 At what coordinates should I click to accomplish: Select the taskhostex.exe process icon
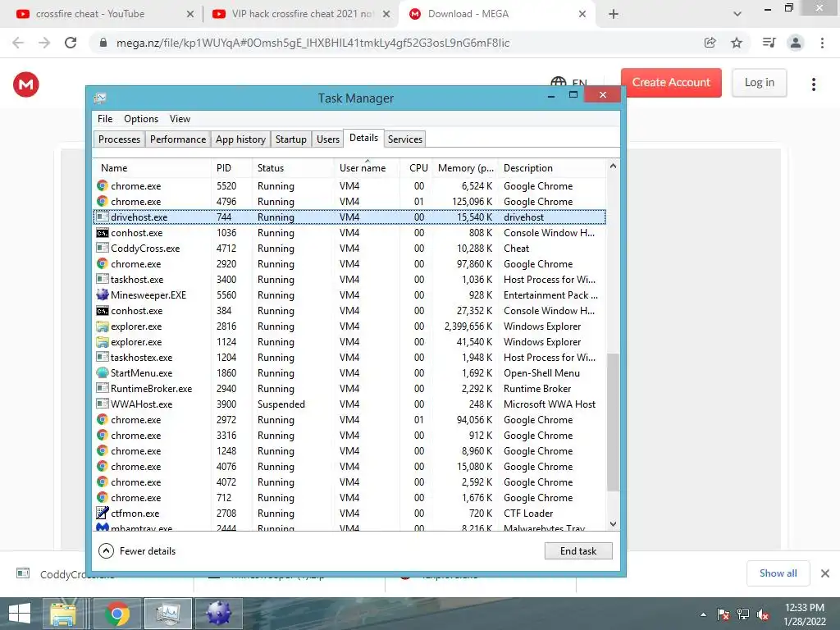(x=103, y=358)
